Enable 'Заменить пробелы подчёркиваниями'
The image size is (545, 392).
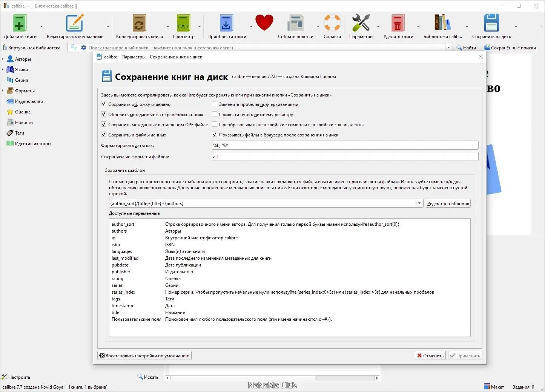[x=215, y=104]
